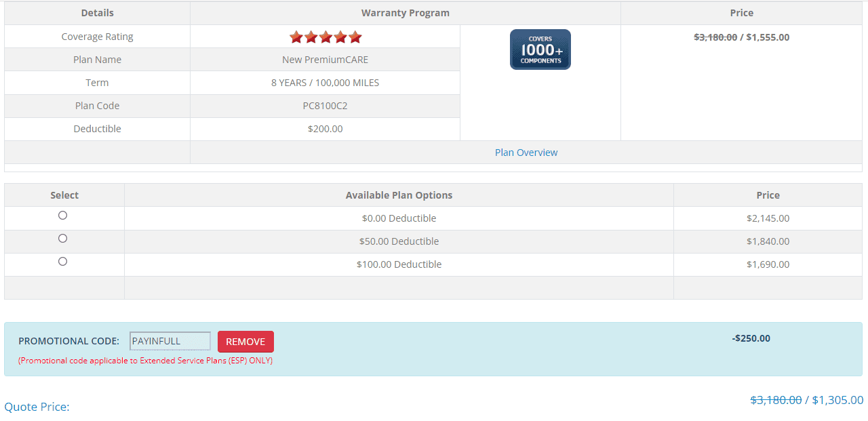The height and width of the screenshot is (421, 868).
Task: Click the Warranty Program column header
Action: [405, 13]
